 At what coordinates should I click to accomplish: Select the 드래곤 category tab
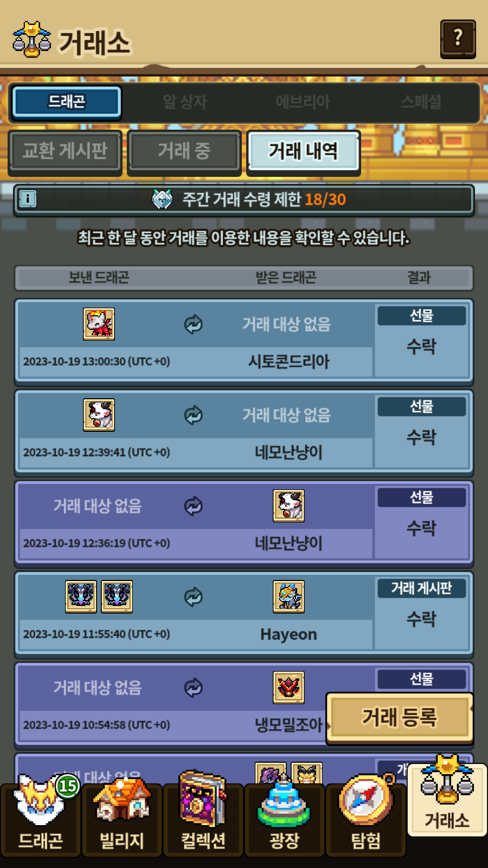(x=66, y=101)
